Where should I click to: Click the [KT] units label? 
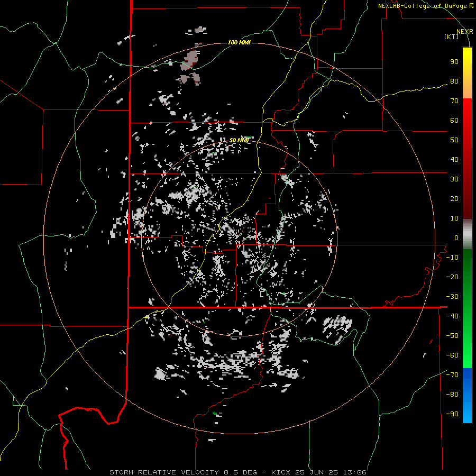tap(451, 36)
